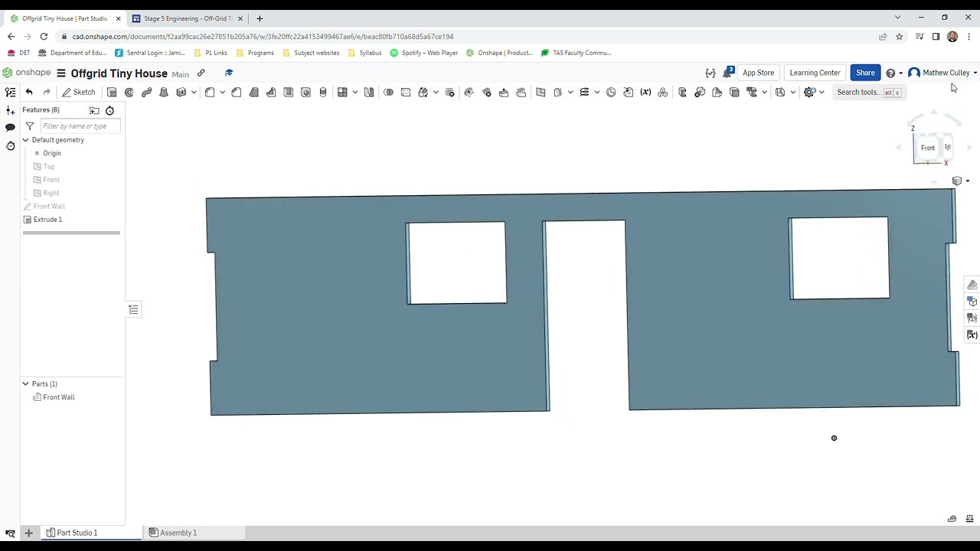980x551 pixels.
Task: Collapse the Parts (1) section
Action: click(25, 383)
